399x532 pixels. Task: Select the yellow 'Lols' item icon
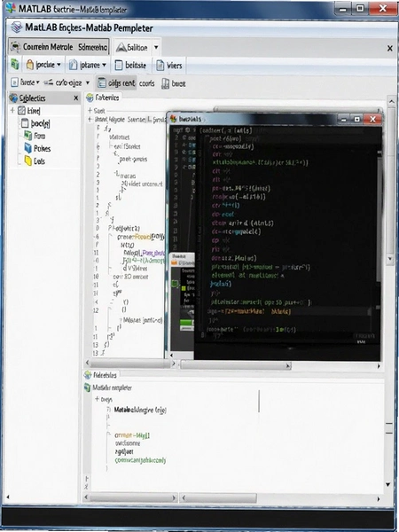[27, 160]
